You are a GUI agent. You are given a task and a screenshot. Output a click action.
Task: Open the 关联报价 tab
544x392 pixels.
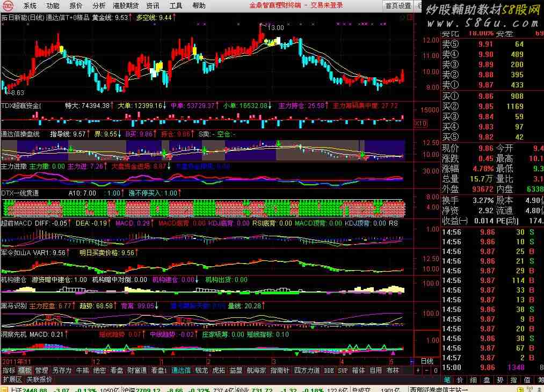[x=39, y=380]
